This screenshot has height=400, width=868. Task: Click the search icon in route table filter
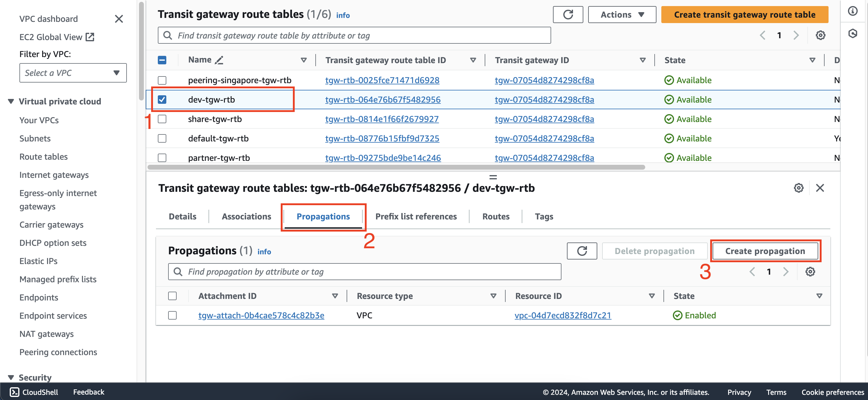coord(168,36)
